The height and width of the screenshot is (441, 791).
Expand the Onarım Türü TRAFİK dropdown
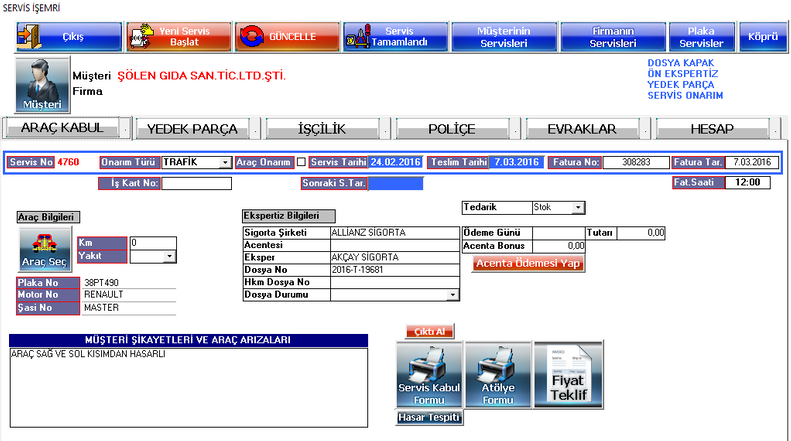226,162
